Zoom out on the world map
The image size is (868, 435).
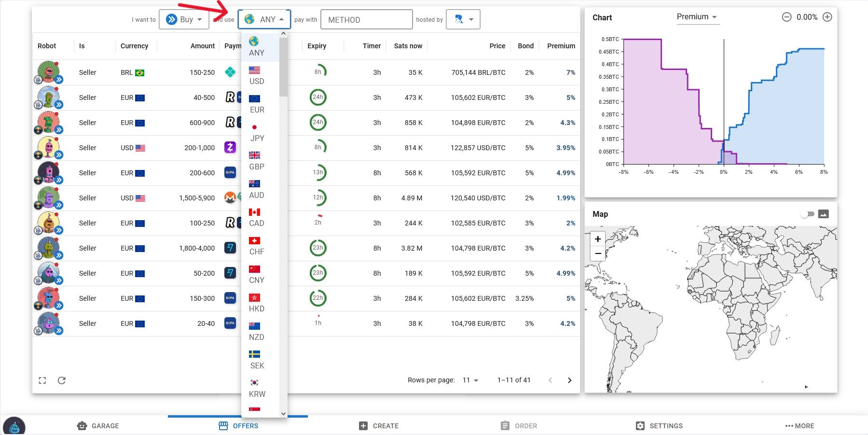[x=598, y=253]
